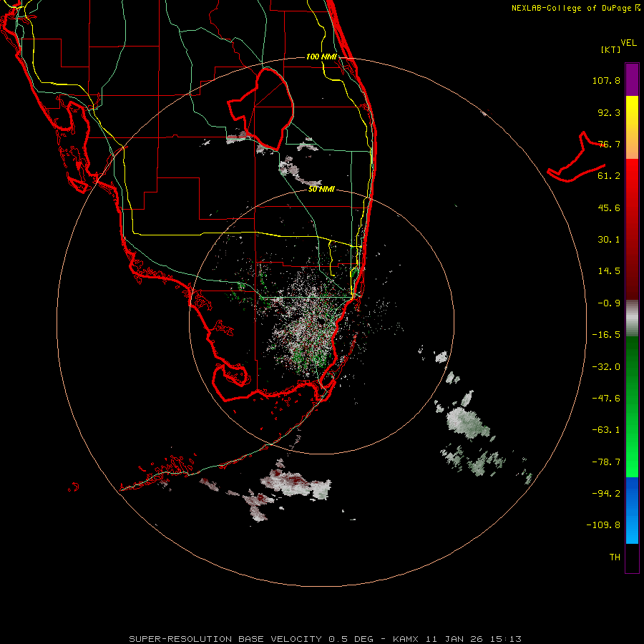Viewport: 644px width, 644px height.
Task: Select the 92.3 legend value
Action: pyautogui.click(x=609, y=112)
